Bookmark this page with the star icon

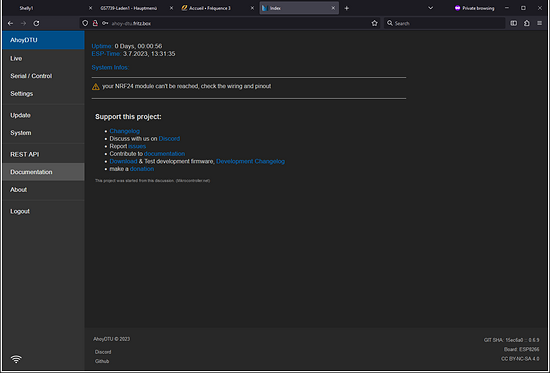[375, 23]
